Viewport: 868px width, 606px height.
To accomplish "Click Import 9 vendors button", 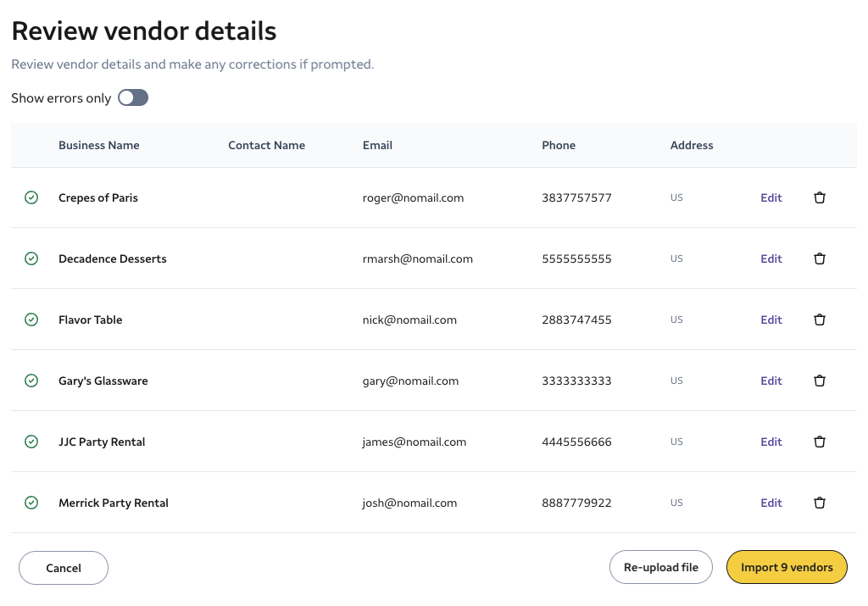I will 787,568.
